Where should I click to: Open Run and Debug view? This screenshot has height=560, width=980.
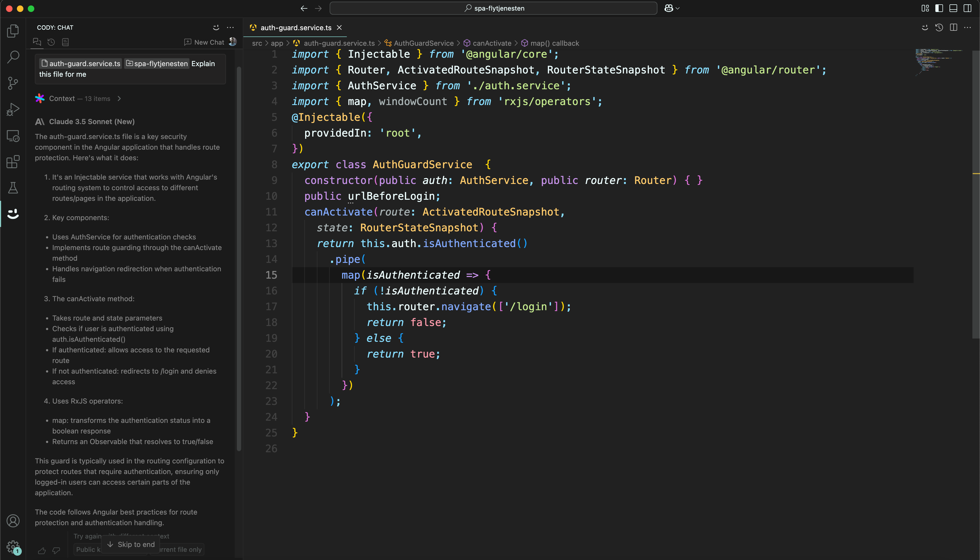13,109
